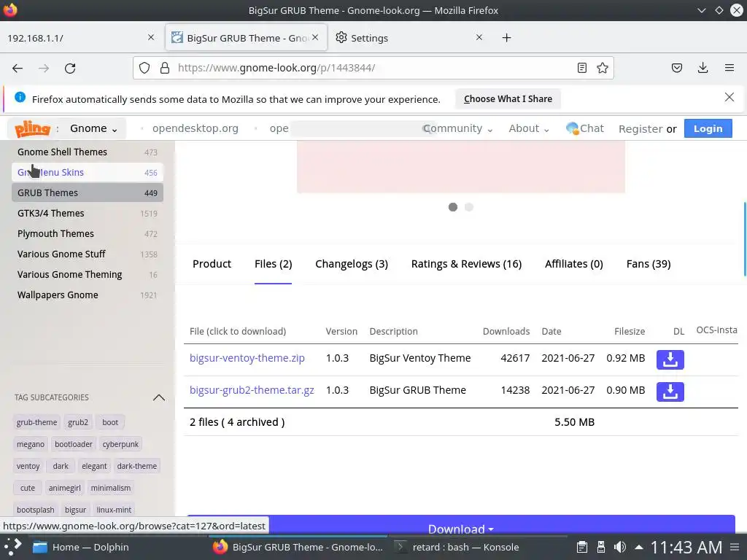Dismiss the Firefox data notification bar

coord(729,97)
